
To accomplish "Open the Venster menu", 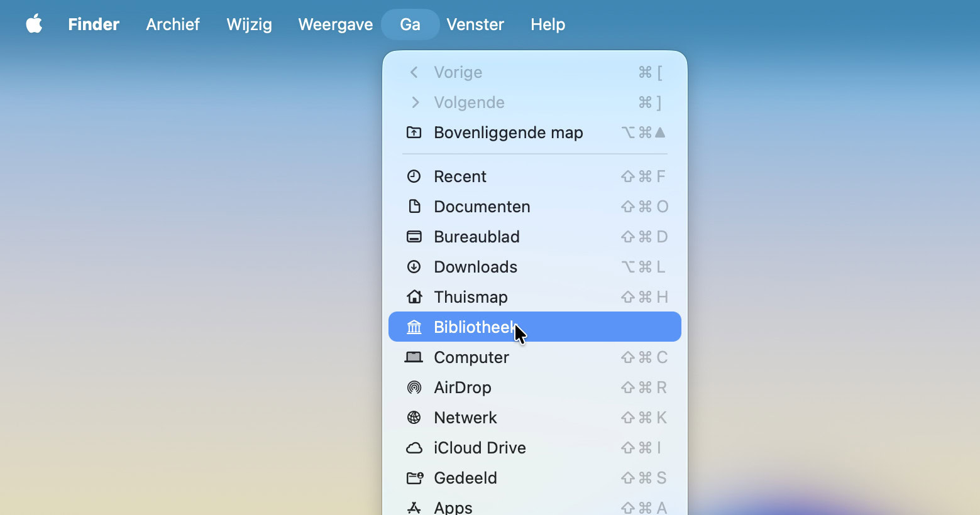I will coord(475,24).
